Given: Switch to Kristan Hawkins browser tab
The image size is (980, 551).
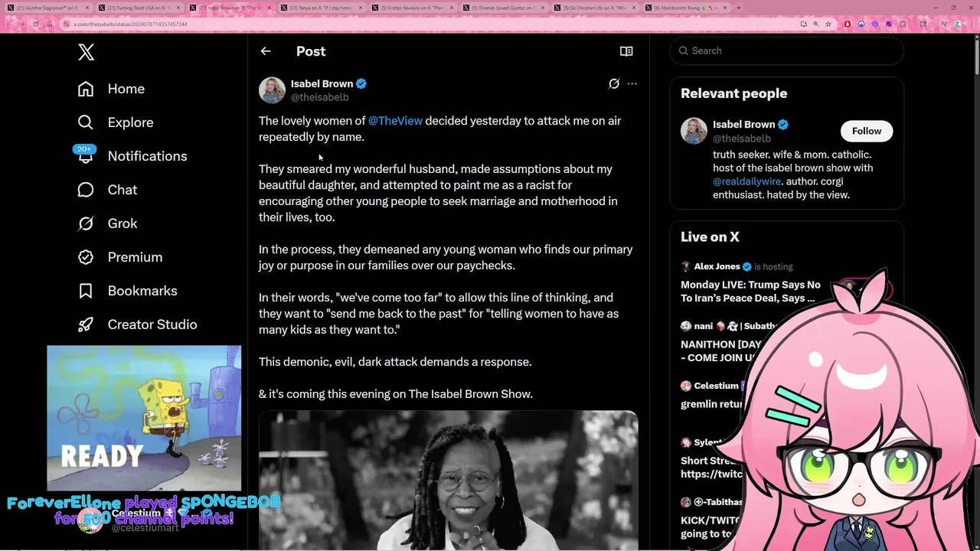Looking at the screenshot, I should coord(411,8).
